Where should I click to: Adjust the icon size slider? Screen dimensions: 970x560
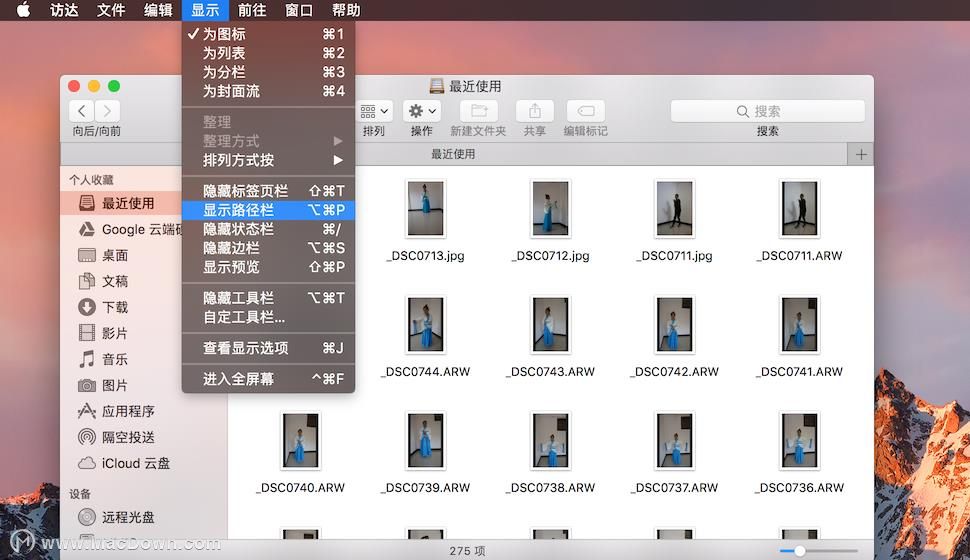pos(800,550)
